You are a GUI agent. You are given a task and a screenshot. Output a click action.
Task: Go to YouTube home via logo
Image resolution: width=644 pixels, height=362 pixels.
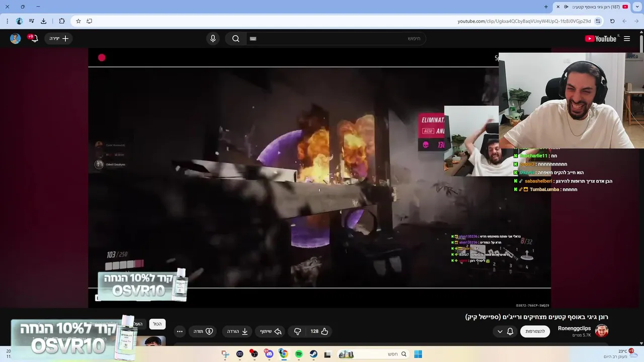pos(601,39)
